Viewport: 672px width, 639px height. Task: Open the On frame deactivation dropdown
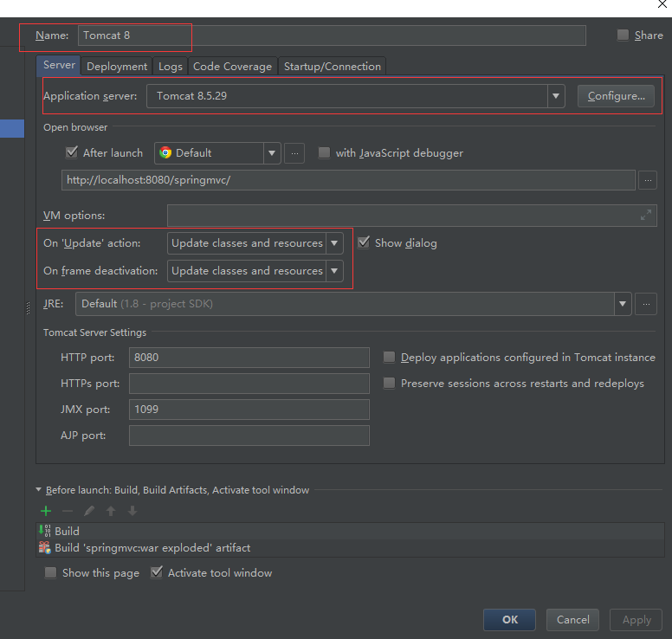pos(334,271)
